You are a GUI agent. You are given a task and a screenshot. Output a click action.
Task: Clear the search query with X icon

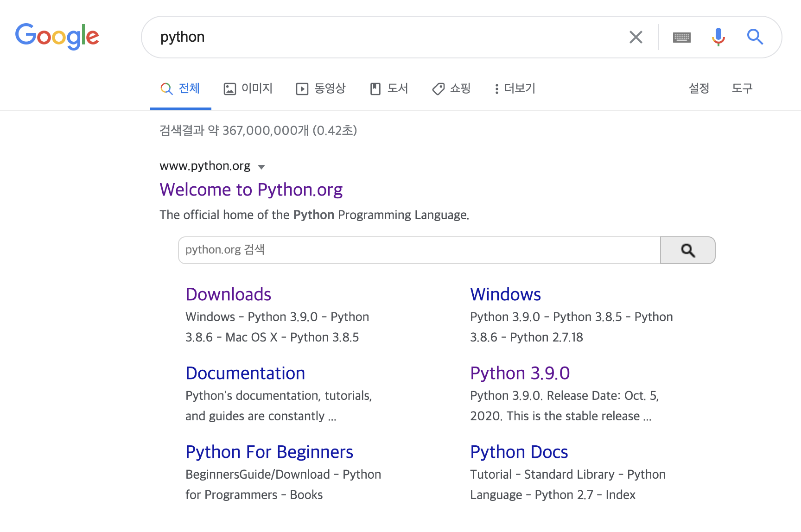click(636, 37)
